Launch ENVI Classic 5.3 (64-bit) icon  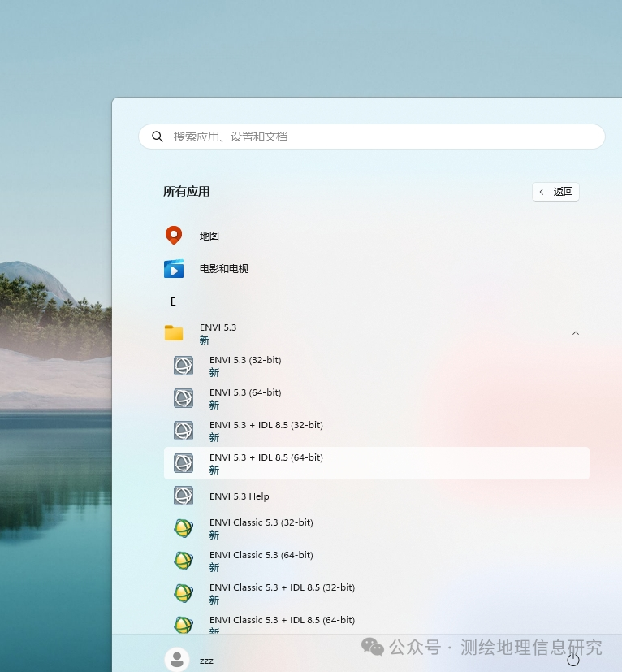(184, 561)
